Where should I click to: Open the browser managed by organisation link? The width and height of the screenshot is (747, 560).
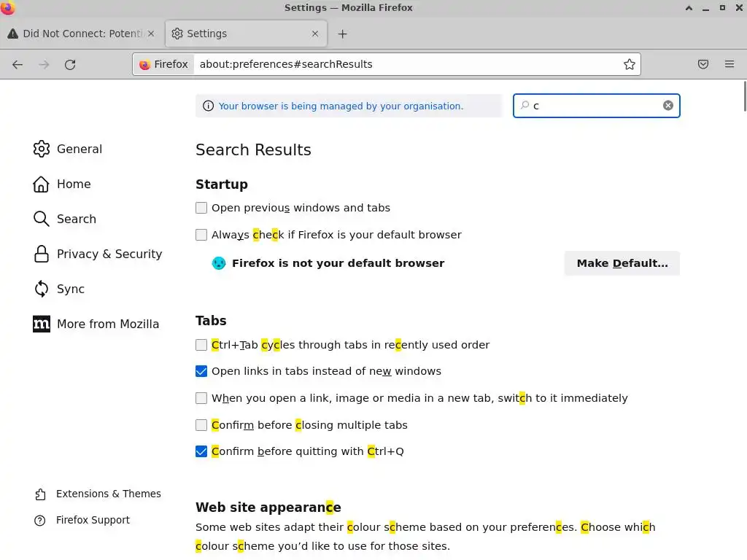[341, 106]
